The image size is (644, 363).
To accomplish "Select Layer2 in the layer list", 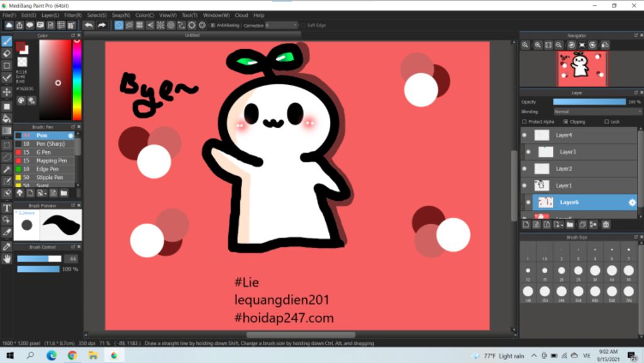I will coord(579,169).
